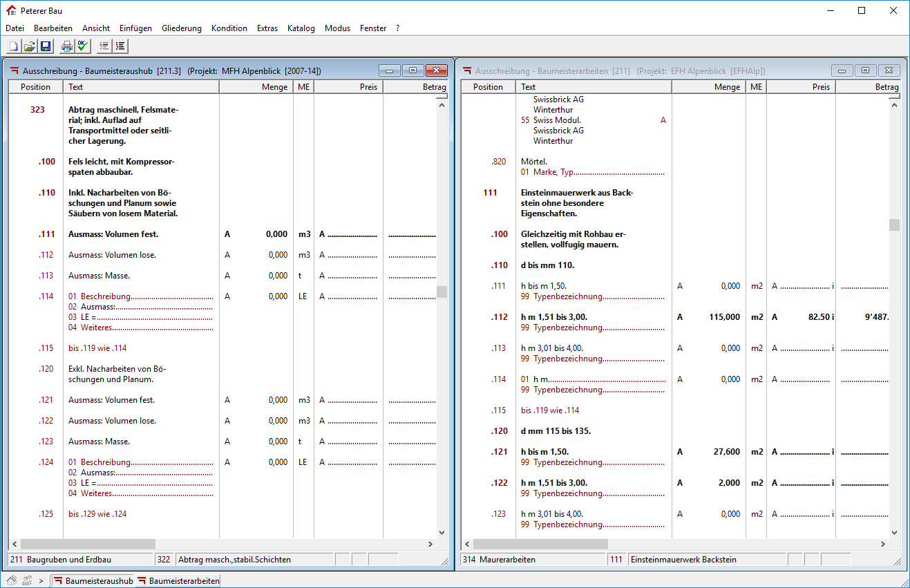Click the OK checkmark toolbar icon

(x=83, y=46)
